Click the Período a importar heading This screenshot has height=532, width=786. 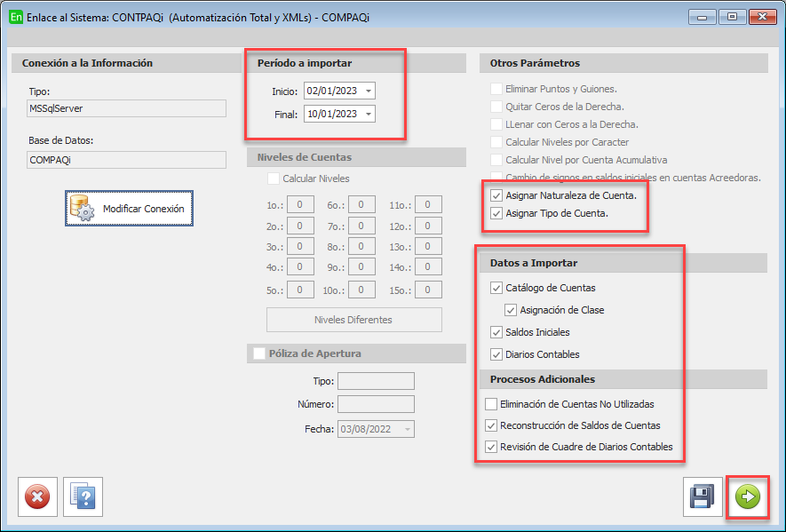(305, 63)
